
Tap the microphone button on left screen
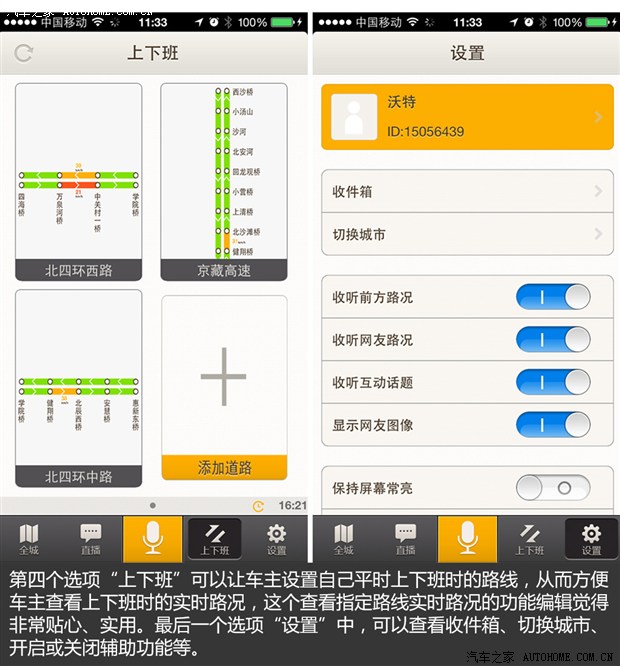point(153,539)
